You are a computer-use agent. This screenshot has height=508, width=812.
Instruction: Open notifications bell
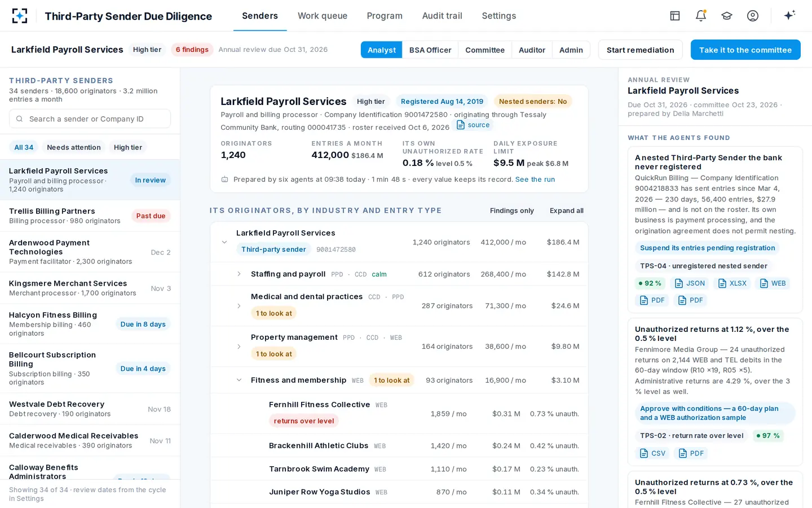701,16
